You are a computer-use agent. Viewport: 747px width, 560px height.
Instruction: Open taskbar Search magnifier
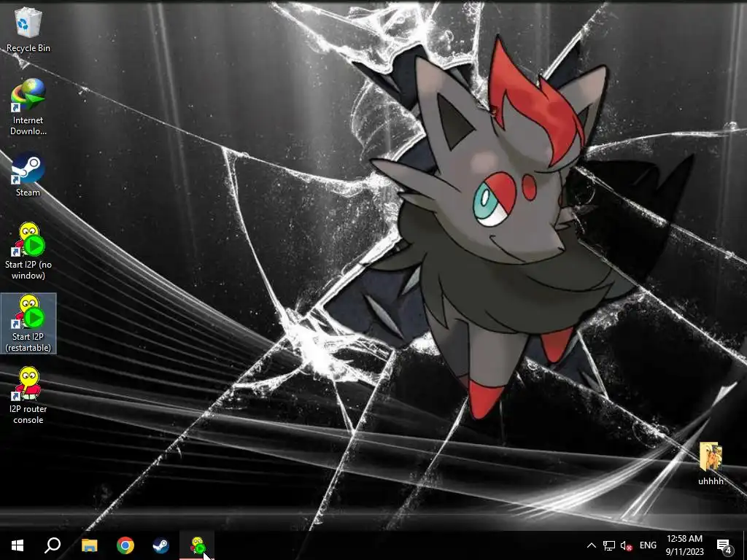coord(53,545)
